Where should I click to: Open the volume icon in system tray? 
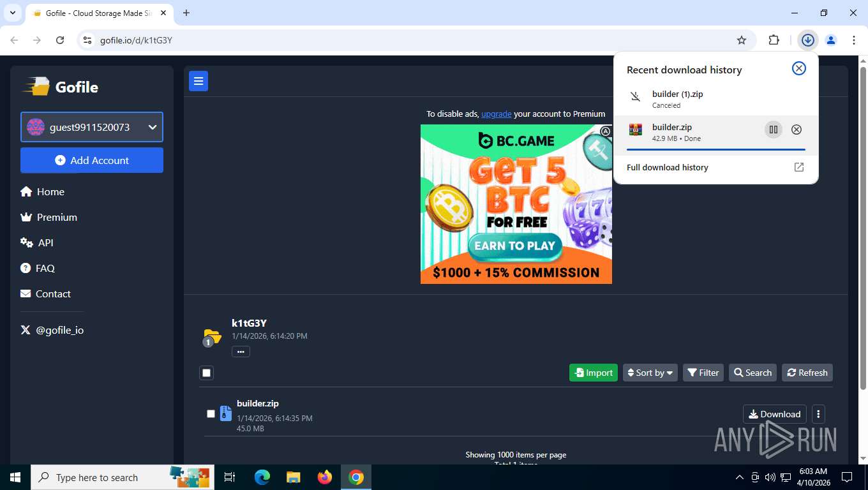point(770,477)
